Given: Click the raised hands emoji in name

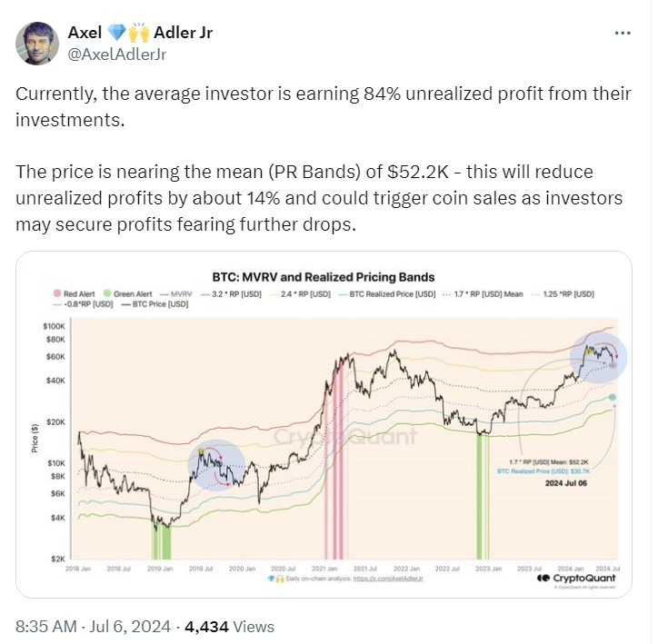Looking at the screenshot, I should [x=138, y=33].
